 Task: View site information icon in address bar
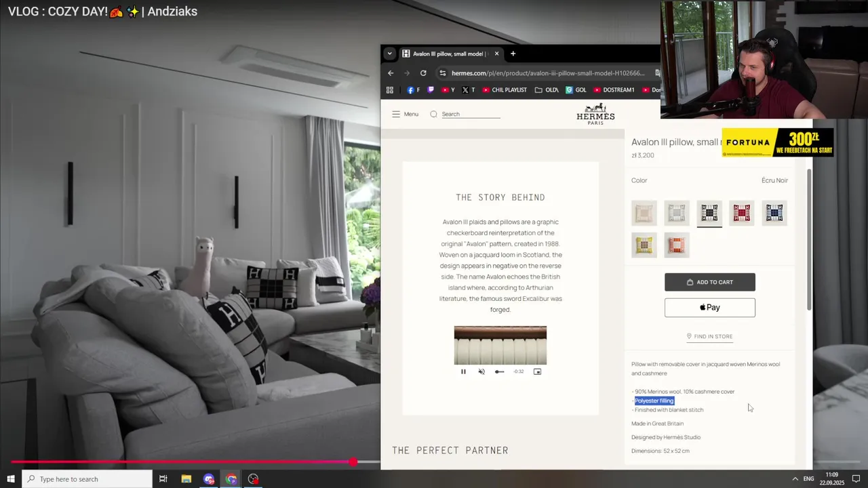tap(442, 73)
